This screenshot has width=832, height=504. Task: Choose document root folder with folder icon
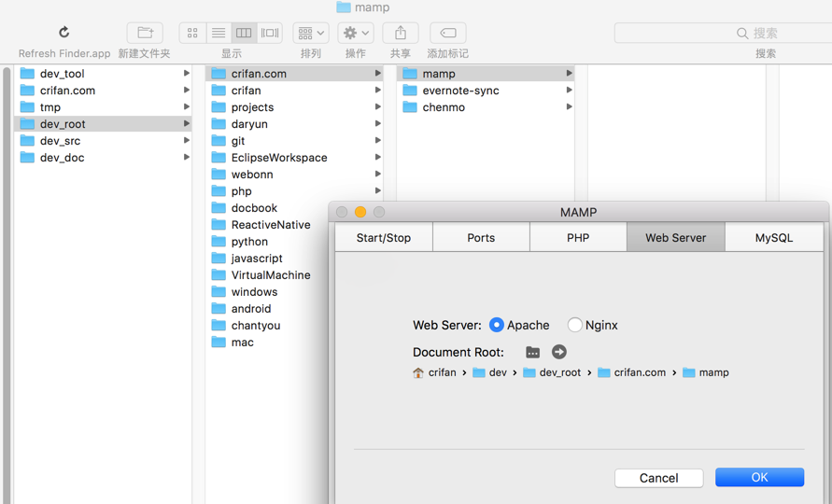[533, 352]
